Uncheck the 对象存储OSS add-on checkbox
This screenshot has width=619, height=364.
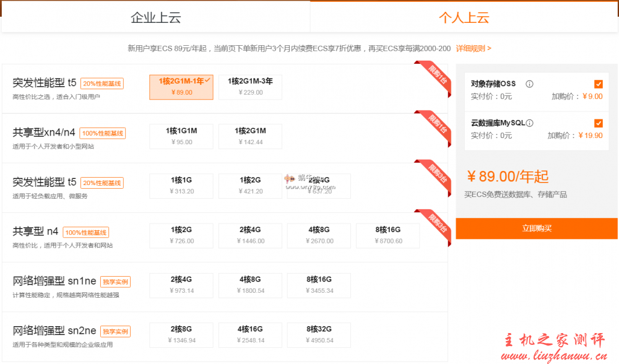pyautogui.click(x=599, y=84)
